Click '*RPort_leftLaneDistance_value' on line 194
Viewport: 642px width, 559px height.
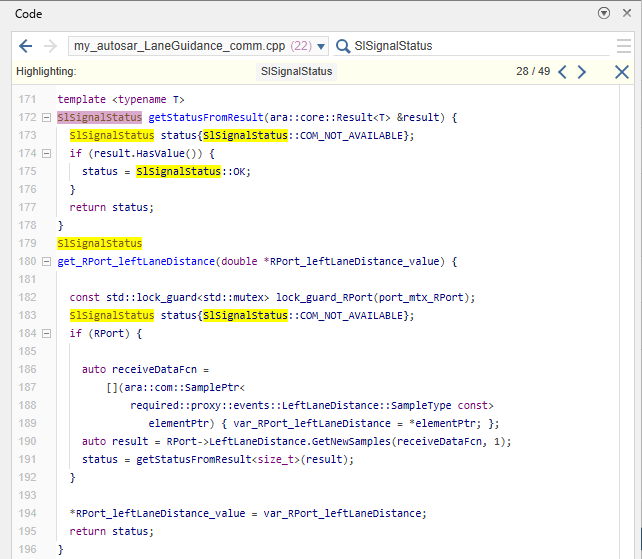point(157,514)
